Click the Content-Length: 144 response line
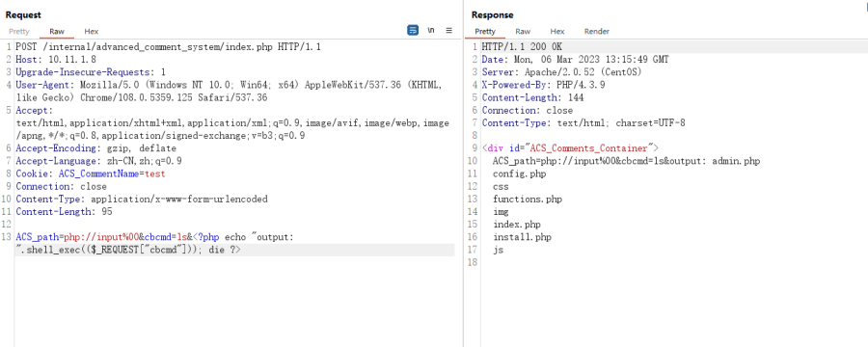This screenshot has height=347, width=868. pos(532,97)
